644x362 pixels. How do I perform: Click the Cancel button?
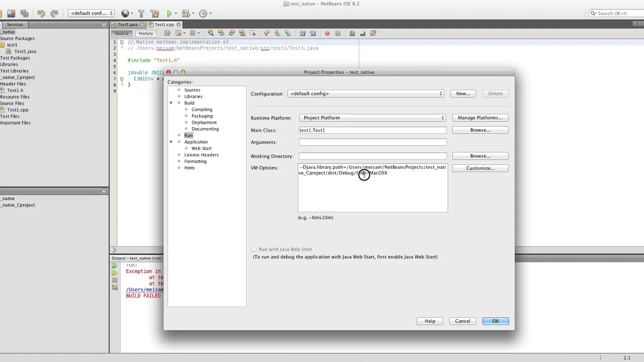462,321
